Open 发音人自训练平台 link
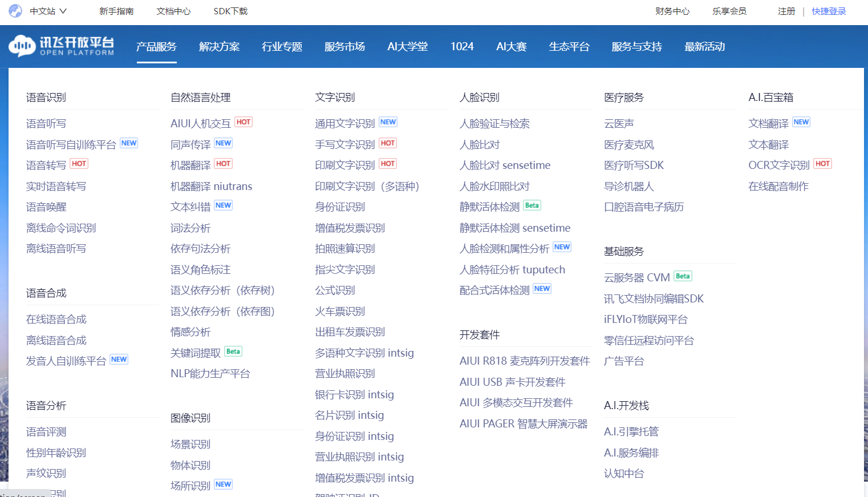Image resolution: width=868 pixels, height=497 pixels. [x=66, y=361]
